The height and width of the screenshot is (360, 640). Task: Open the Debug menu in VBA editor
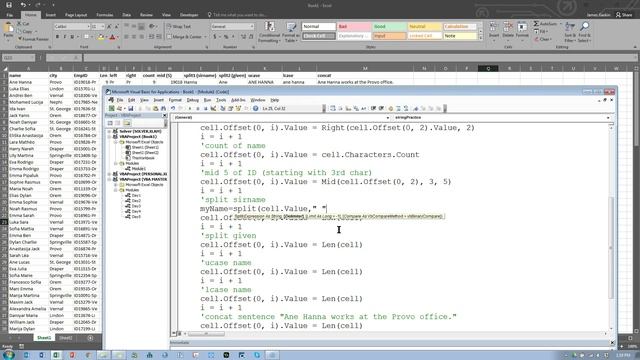tap(192, 100)
